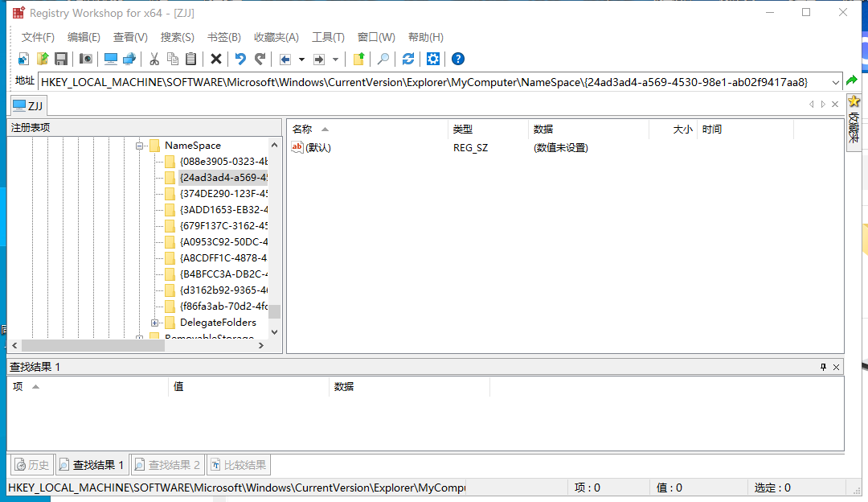Screen dimensions: 868x502
Task: Pin the 查找结果 1 panel
Action: pyautogui.click(x=823, y=367)
